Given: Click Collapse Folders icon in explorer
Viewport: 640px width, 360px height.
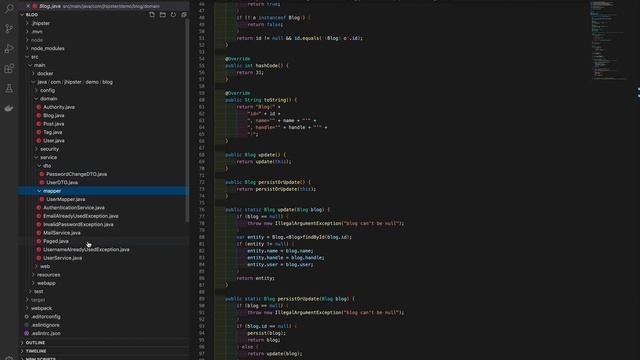Looking at the screenshot, I should click(x=184, y=15).
